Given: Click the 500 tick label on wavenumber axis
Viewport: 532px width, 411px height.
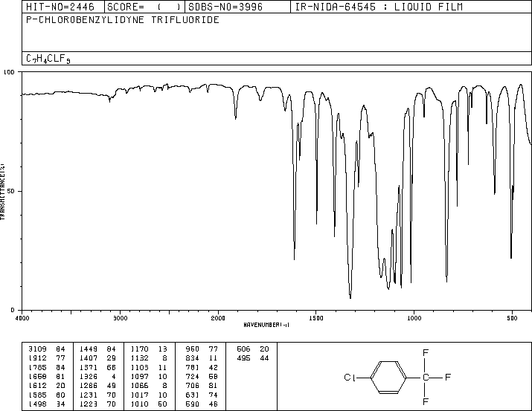Looking at the screenshot, I should coord(513,318).
